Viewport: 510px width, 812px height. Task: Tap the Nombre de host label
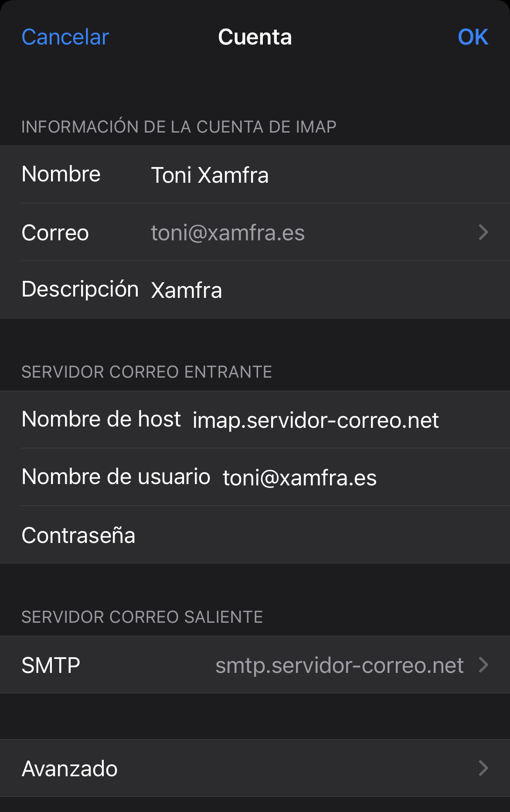101,419
